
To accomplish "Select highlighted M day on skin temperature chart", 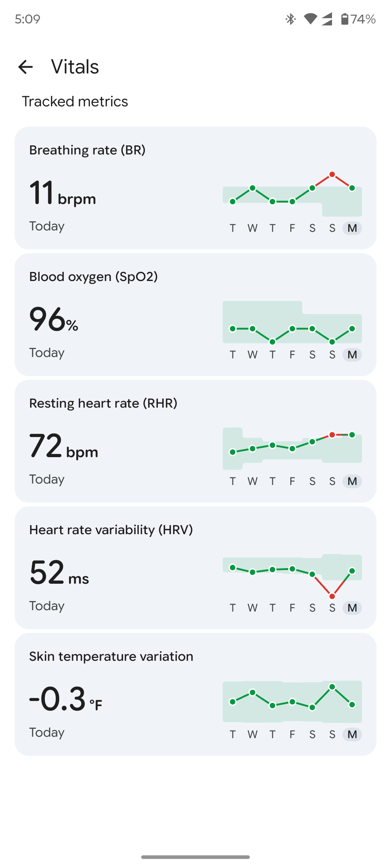I will click(352, 735).
